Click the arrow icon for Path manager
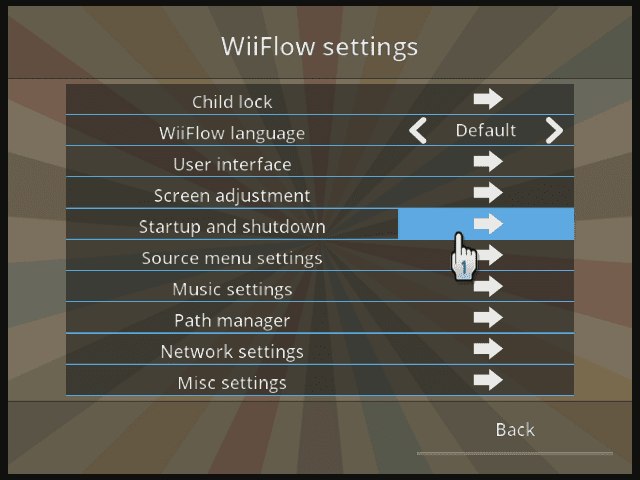640x480 pixels. [x=487, y=318]
